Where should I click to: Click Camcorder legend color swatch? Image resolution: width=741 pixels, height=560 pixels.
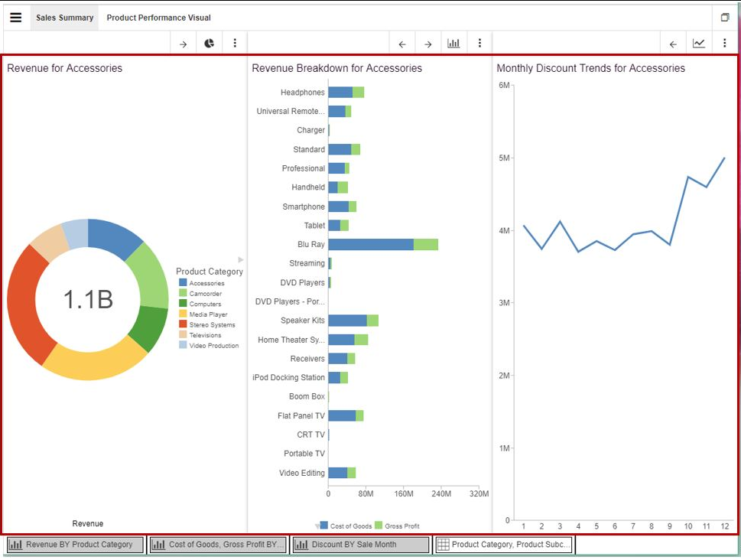click(183, 293)
